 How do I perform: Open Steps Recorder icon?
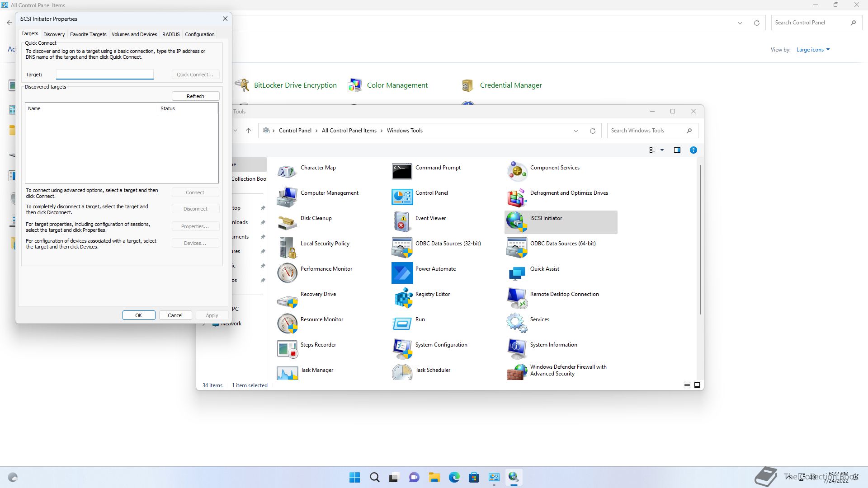point(287,348)
